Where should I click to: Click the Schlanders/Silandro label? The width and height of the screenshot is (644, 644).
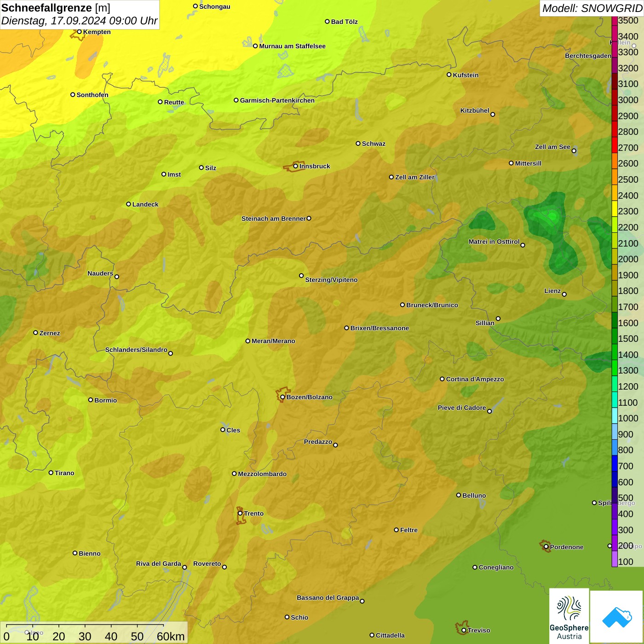point(136,350)
